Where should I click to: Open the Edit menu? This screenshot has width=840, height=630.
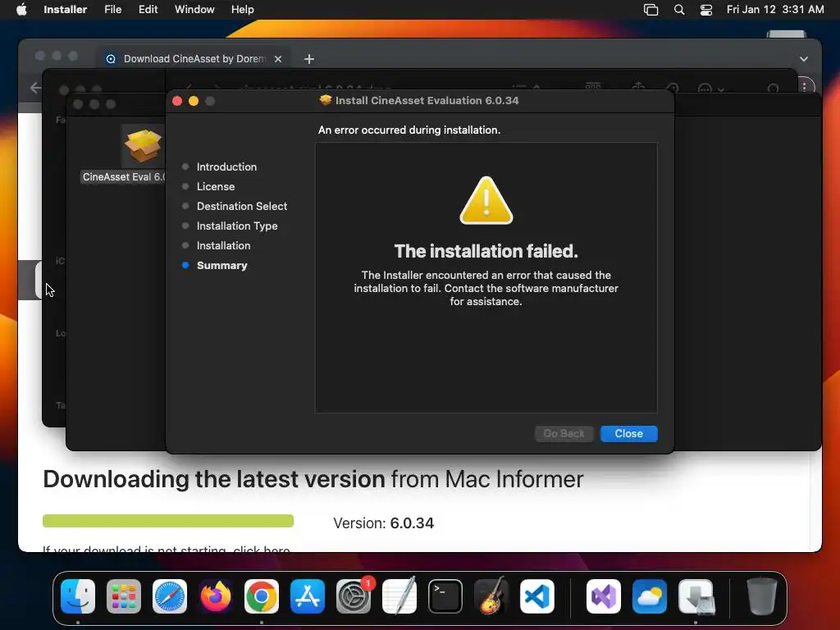(x=148, y=10)
